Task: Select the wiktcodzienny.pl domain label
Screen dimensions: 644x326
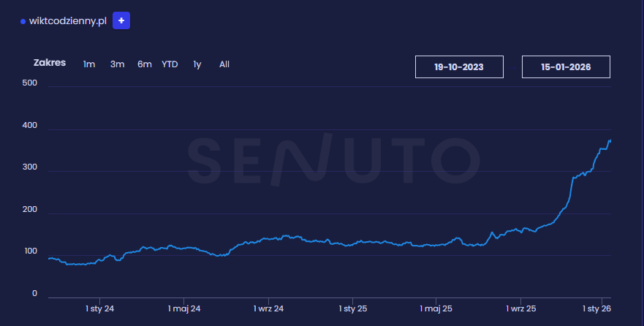Action: (x=67, y=21)
